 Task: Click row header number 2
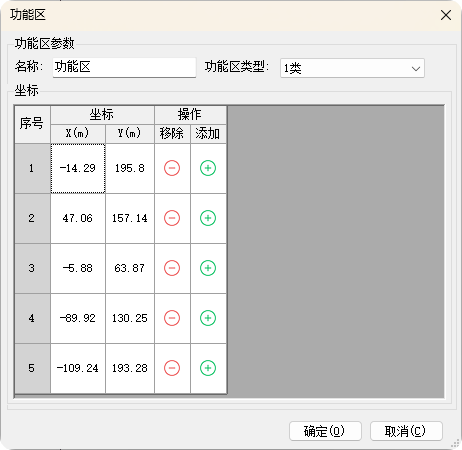pyautogui.click(x=33, y=218)
